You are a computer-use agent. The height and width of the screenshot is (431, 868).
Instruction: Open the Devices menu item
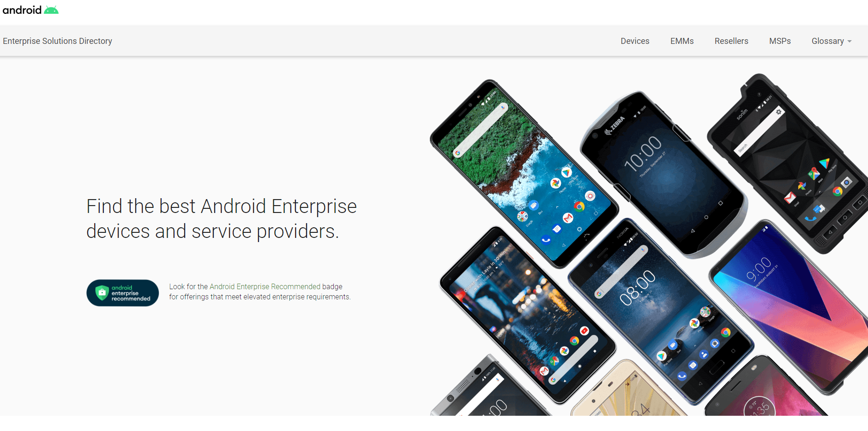tap(635, 41)
